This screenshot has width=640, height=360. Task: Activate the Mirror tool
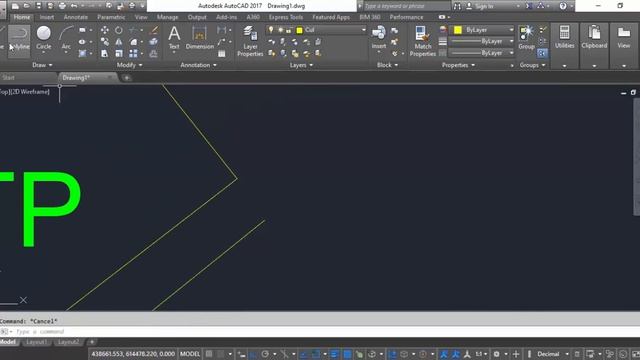click(118, 42)
